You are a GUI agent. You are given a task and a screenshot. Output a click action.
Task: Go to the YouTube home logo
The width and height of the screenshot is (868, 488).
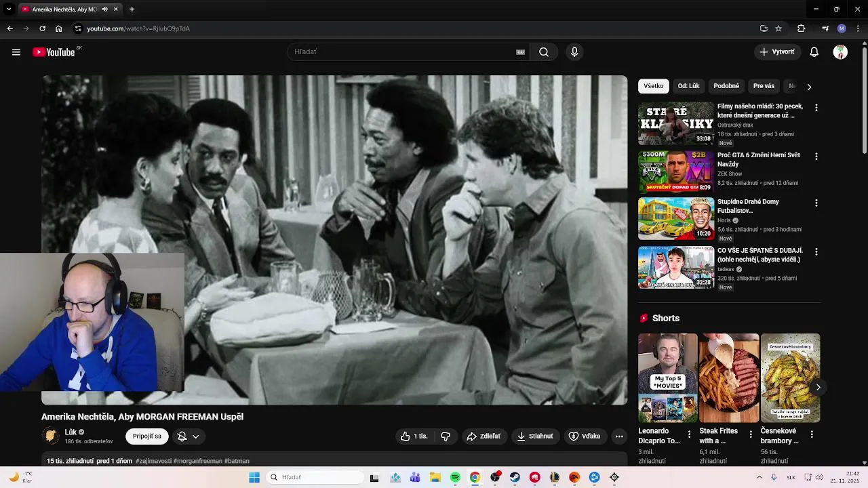coord(54,52)
